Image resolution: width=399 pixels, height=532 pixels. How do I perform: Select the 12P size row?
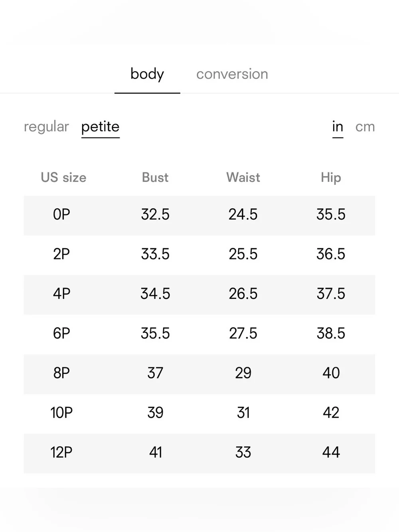coord(199,453)
